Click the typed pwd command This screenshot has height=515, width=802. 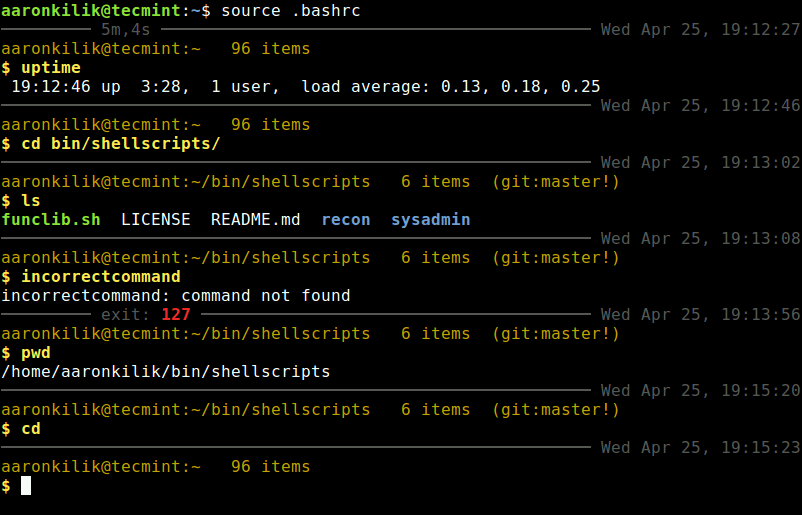click(x=36, y=352)
